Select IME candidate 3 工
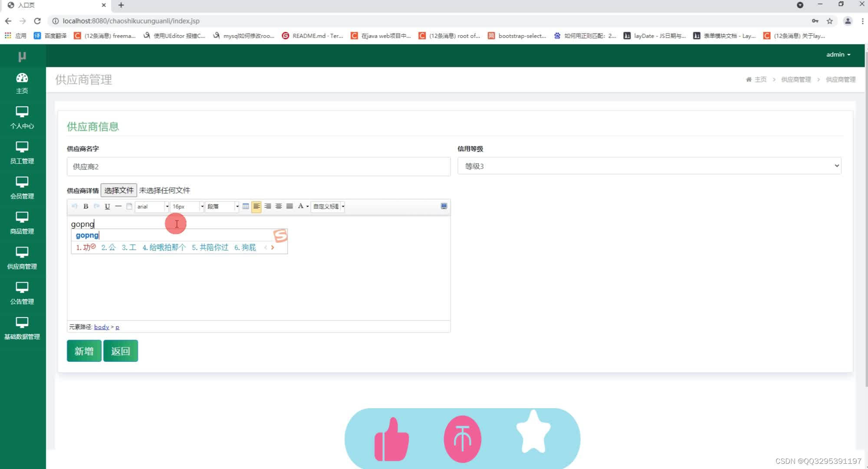 tap(129, 247)
